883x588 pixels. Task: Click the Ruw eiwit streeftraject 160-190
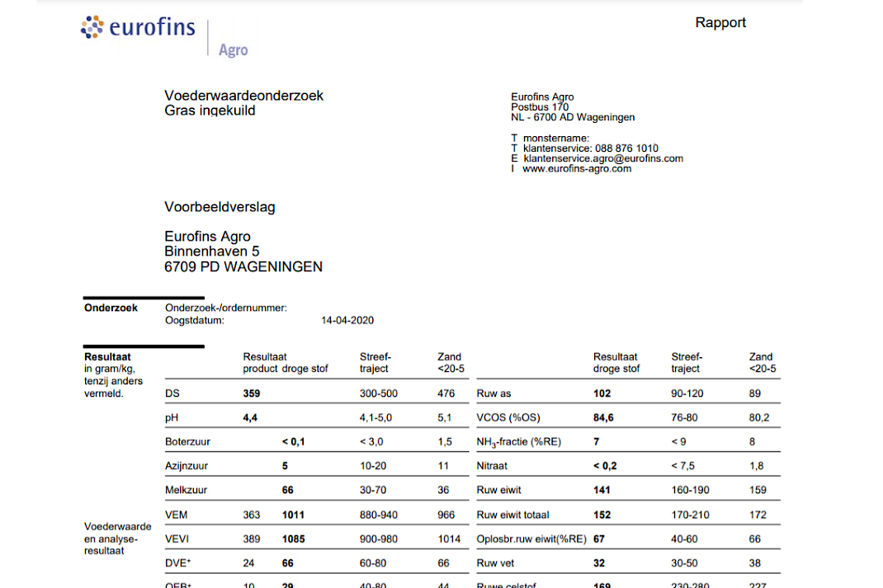click(x=690, y=490)
